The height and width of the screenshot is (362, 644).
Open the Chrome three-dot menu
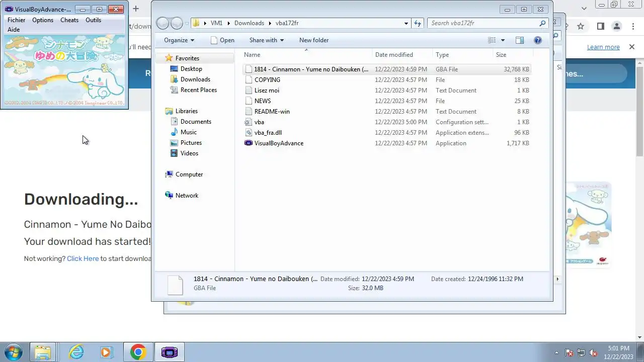[x=632, y=26]
